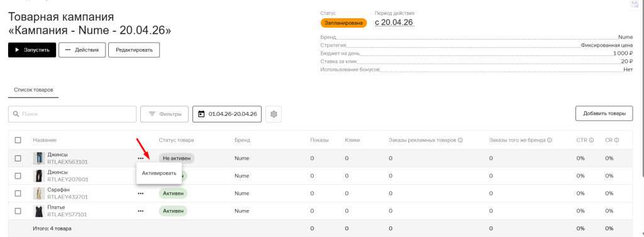Select Активировать in the popup menu
Screen dimensions: 644x237
(x=159, y=174)
